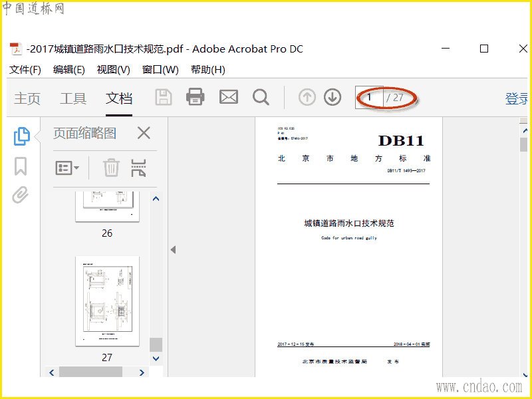Select the 文档 tab

point(119,98)
